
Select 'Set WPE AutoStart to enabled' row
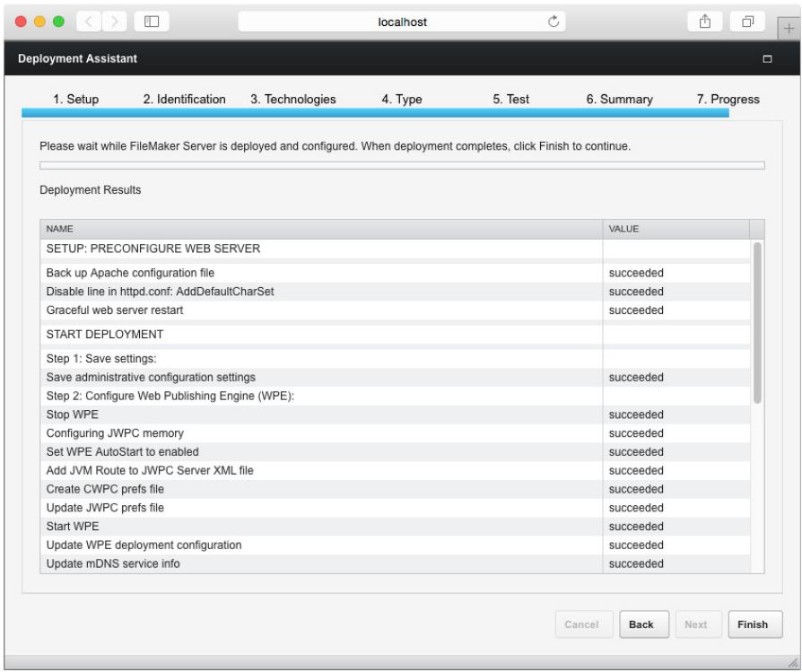[395, 452]
